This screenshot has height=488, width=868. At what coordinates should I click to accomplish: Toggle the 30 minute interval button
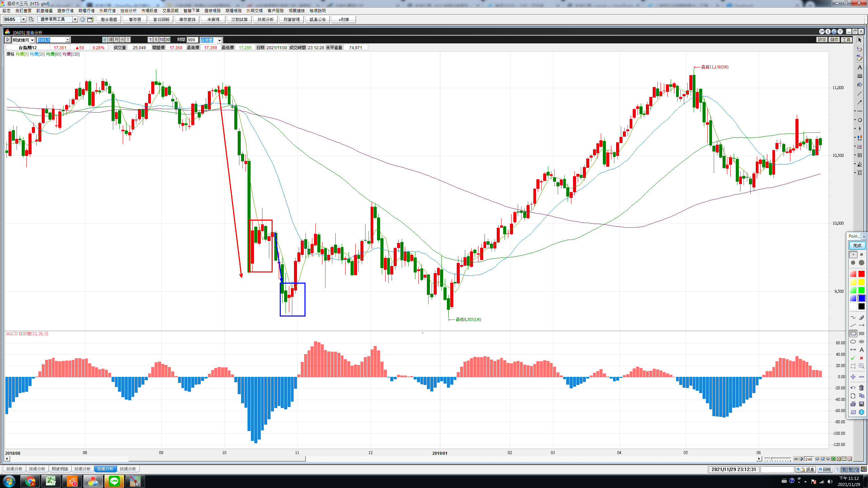[x=167, y=40]
